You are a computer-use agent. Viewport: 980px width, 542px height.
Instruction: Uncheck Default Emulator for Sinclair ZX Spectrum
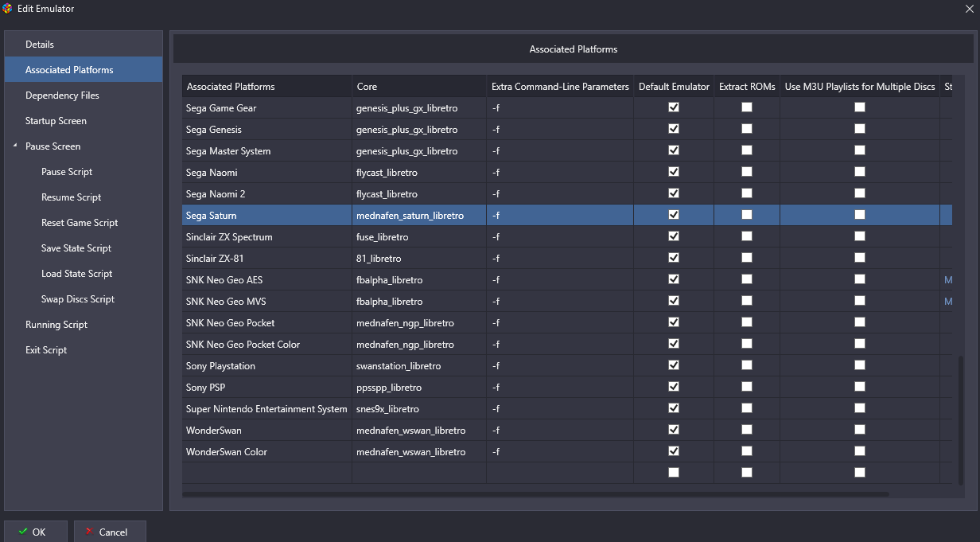[x=674, y=236]
